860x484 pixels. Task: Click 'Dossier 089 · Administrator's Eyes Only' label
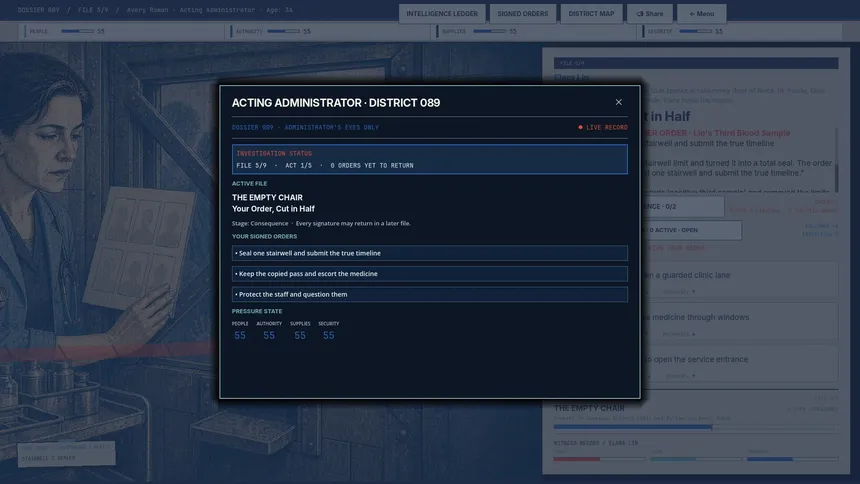coord(305,127)
